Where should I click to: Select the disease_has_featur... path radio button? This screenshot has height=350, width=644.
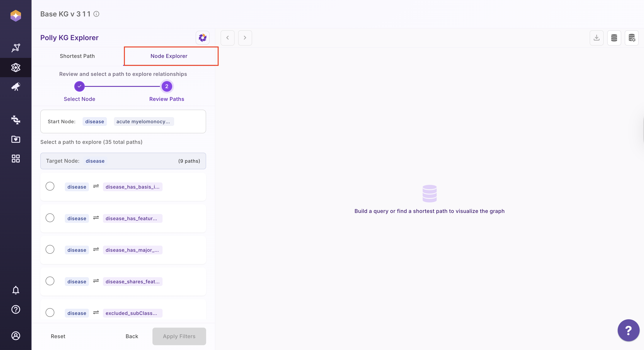click(50, 218)
